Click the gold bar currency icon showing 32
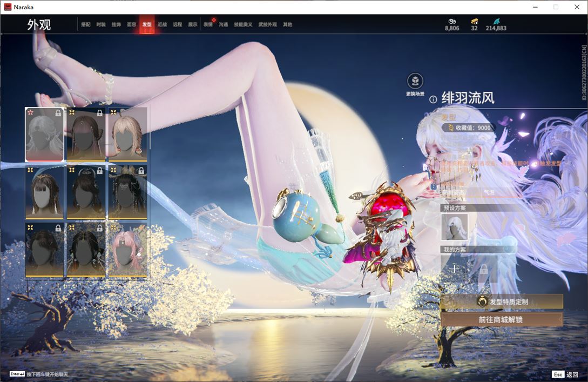Screen dimensions: 588x382 tap(475, 22)
